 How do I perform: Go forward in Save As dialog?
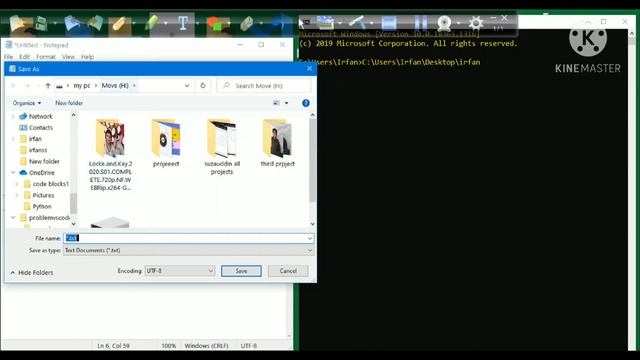[x=27, y=86]
